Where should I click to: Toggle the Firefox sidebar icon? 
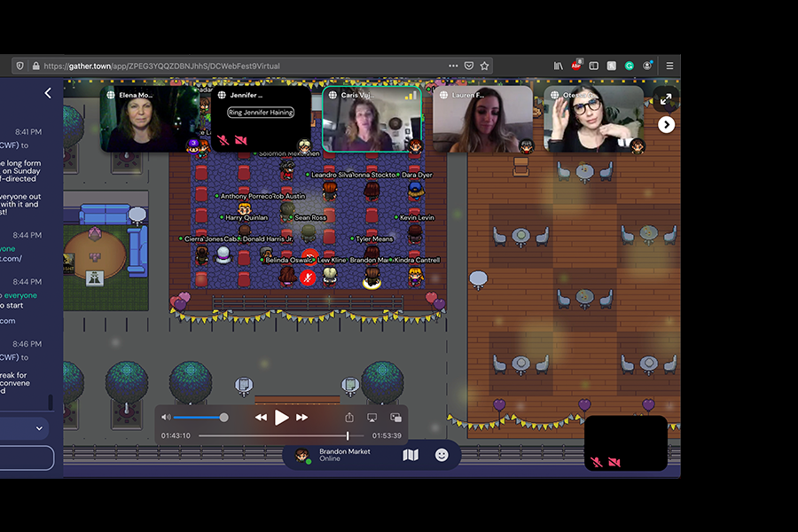coord(593,66)
